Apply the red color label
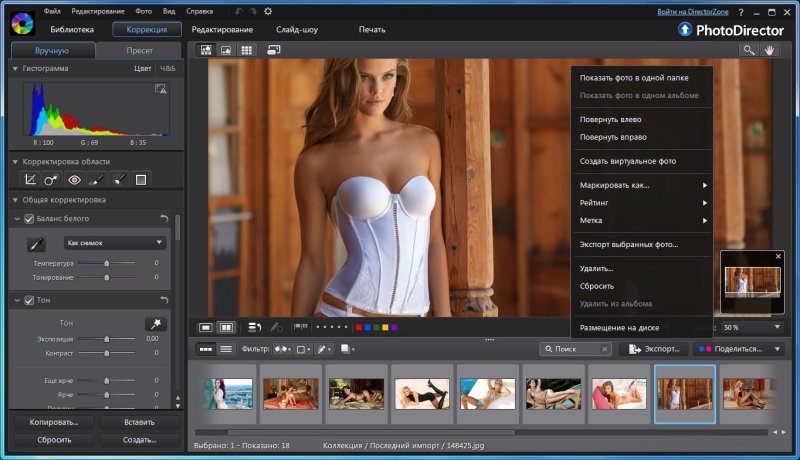Image resolution: width=800 pixels, height=460 pixels. (x=359, y=327)
